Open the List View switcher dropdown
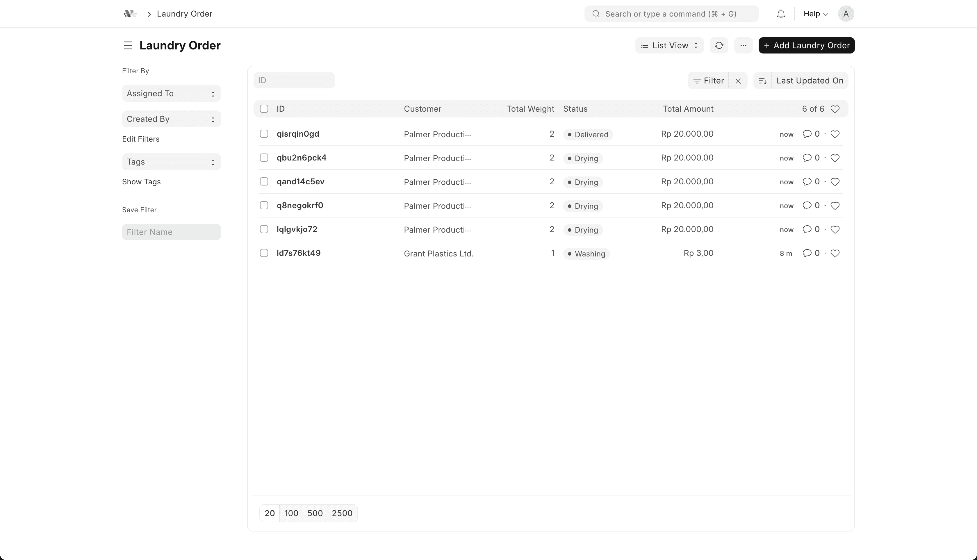 (669, 45)
